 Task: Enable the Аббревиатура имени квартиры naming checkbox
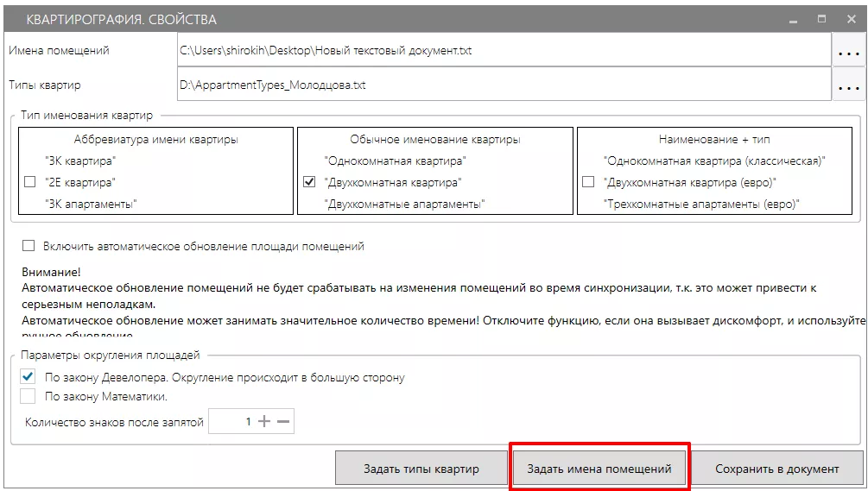30,182
